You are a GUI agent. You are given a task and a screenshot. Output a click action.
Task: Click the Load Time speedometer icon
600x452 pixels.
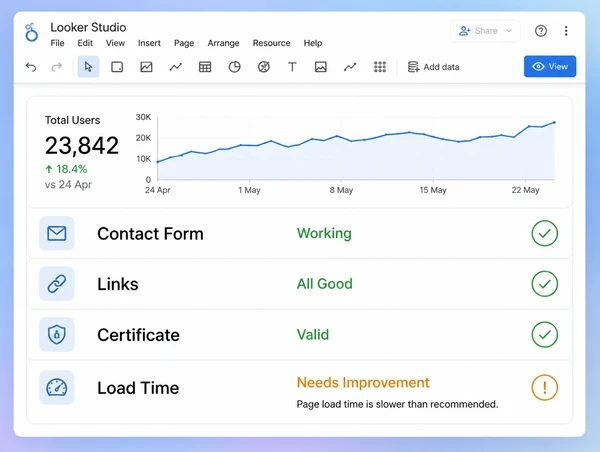click(57, 387)
